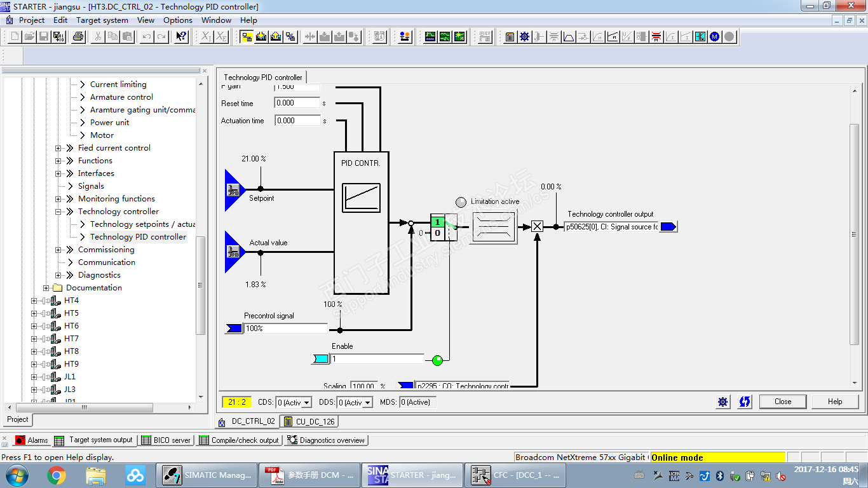
Task: Click the download project to target icon
Action: 261,37
